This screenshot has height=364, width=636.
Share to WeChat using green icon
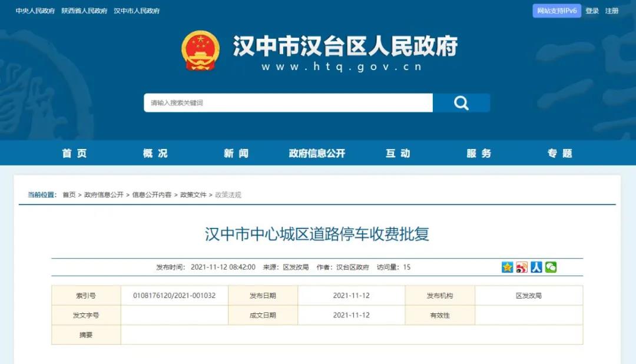click(x=551, y=267)
